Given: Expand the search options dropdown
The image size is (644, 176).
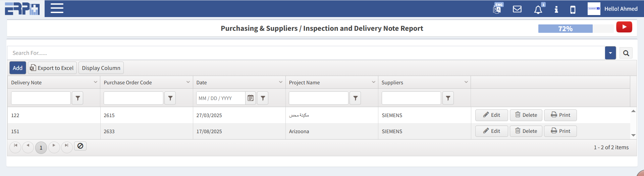Looking at the screenshot, I should pyautogui.click(x=610, y=53).
